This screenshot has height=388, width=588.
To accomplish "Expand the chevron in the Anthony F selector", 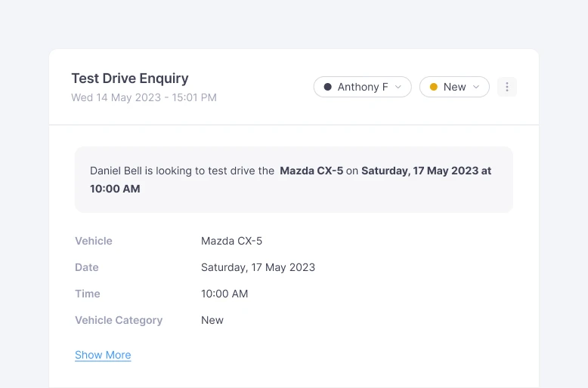I will point(398,87).
